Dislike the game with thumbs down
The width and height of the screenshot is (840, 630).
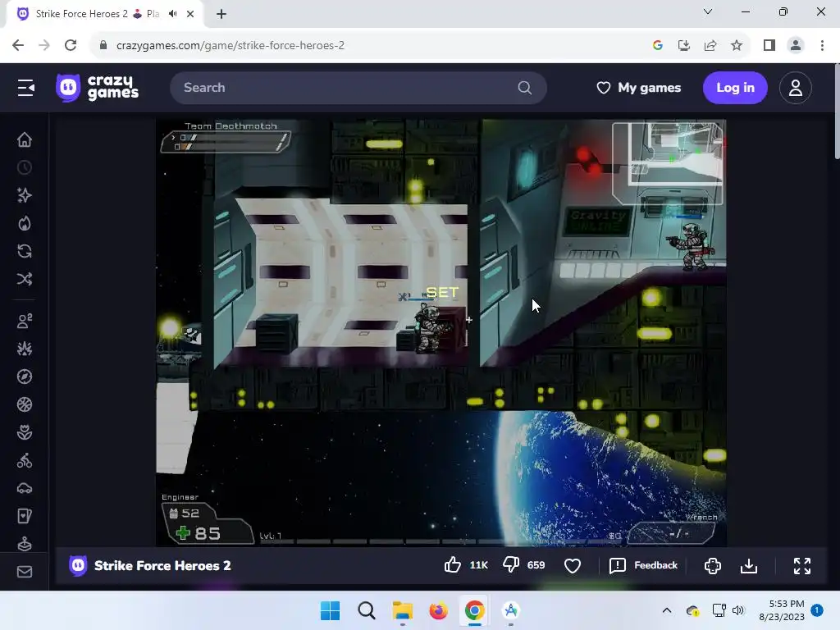(511, 565)
